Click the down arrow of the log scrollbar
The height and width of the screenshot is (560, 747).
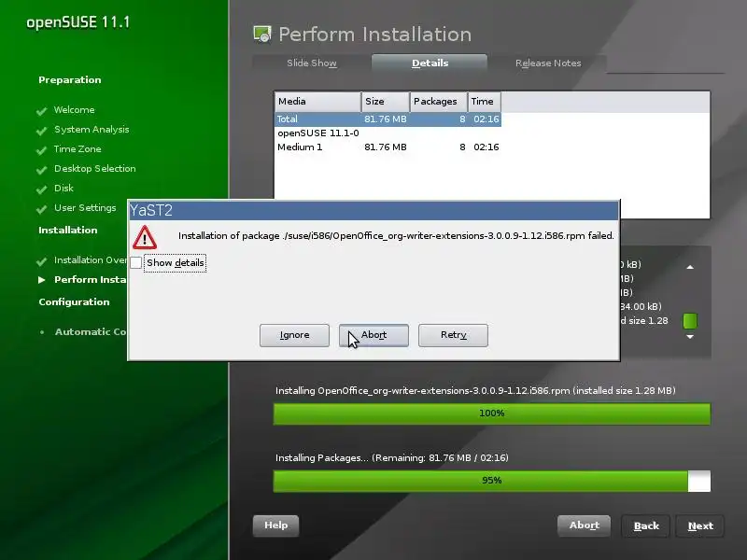tap(690, 337)
